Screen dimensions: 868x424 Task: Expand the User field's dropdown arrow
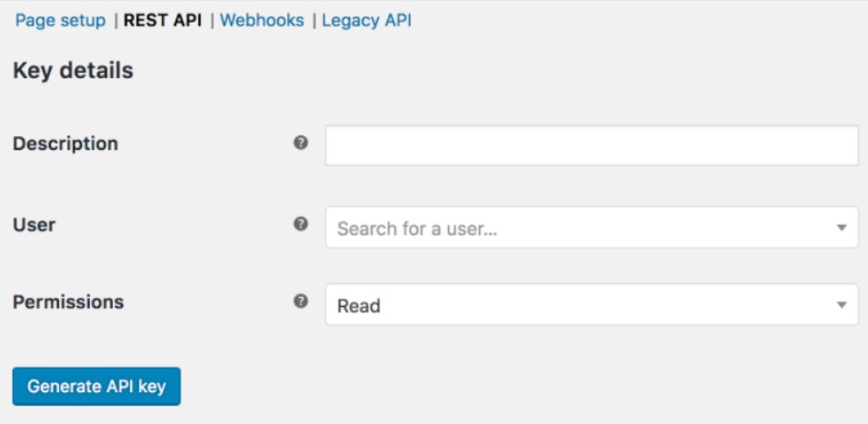tap(842, 228)
